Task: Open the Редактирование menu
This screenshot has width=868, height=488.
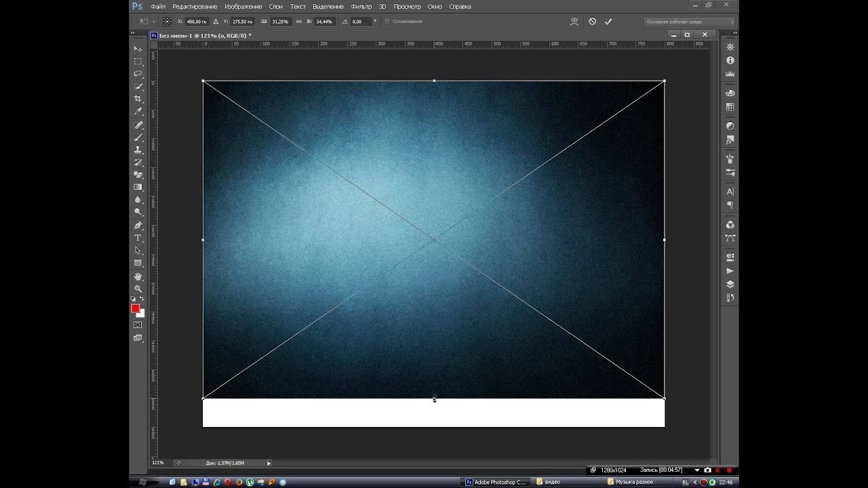Action: pyautogui.click(x=195, y=6)
